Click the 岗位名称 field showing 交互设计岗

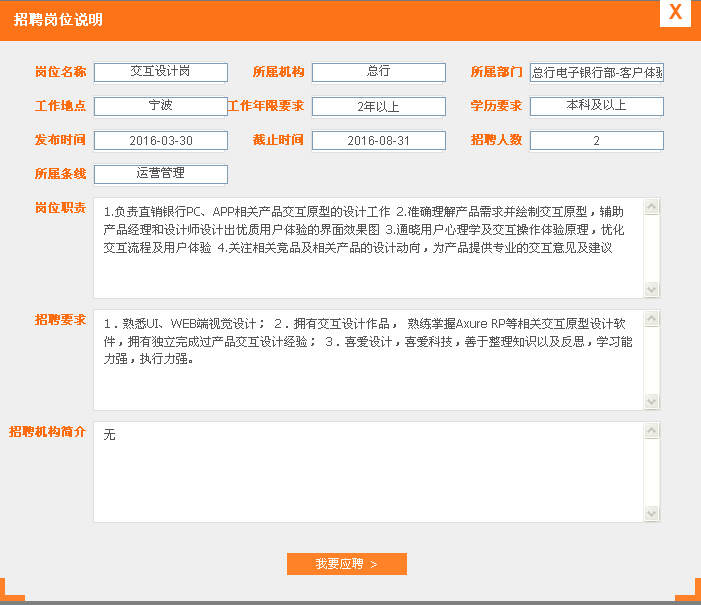point(160,72)
